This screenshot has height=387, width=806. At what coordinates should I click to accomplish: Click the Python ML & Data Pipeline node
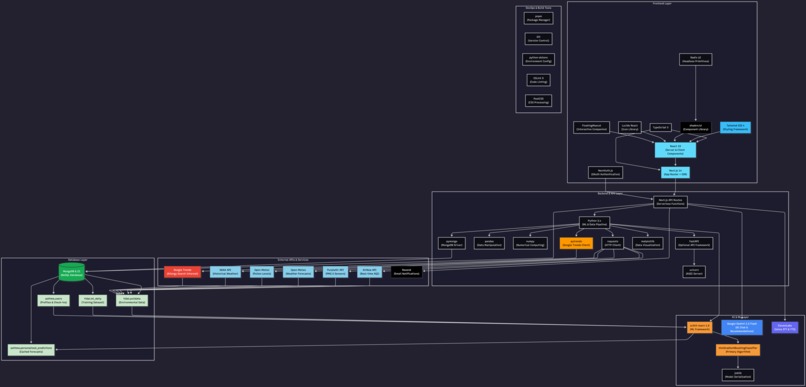coord(594,223)
